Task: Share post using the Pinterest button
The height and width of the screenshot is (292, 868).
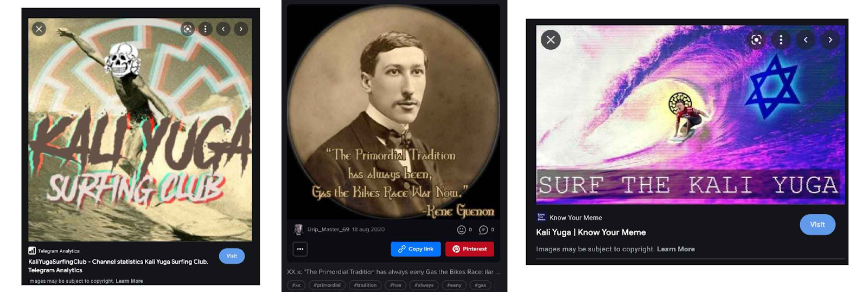Action: coord(470,249)
